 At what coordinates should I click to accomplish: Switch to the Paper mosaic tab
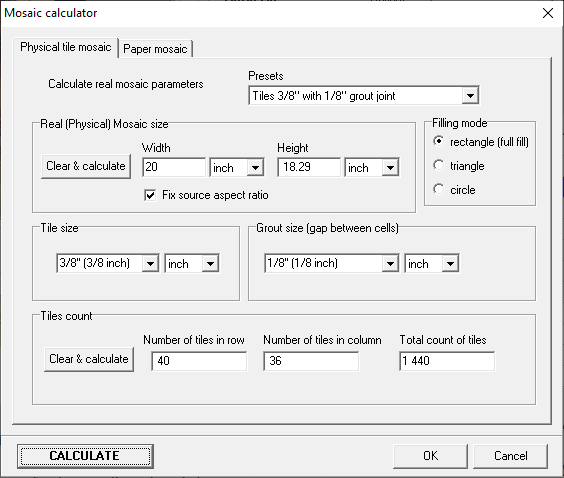pyautogui.click(x=155, y=49)
